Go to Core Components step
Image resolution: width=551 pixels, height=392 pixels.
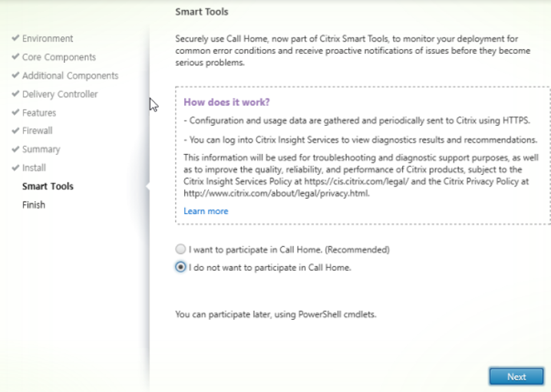click(58, 57)
